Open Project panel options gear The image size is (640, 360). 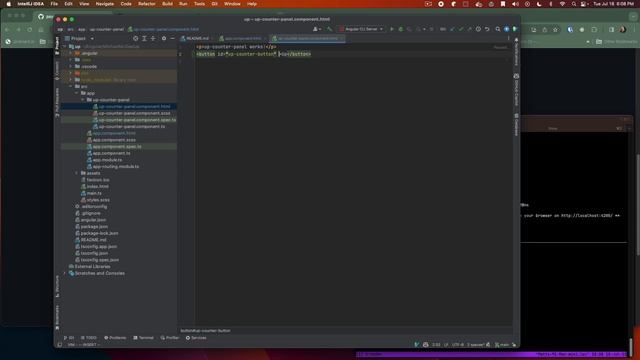pyautogui.click(x=164, y=38)
